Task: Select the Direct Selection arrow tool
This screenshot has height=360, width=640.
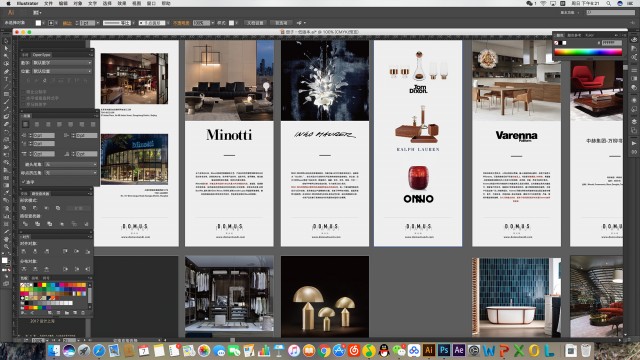Action: point(6,49)
